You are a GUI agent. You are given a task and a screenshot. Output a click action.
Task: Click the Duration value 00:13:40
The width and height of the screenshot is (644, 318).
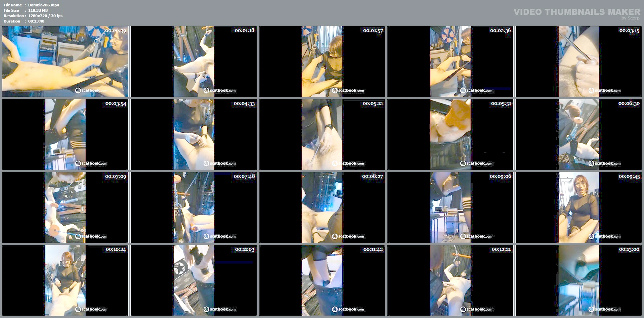tap(36, 21)
